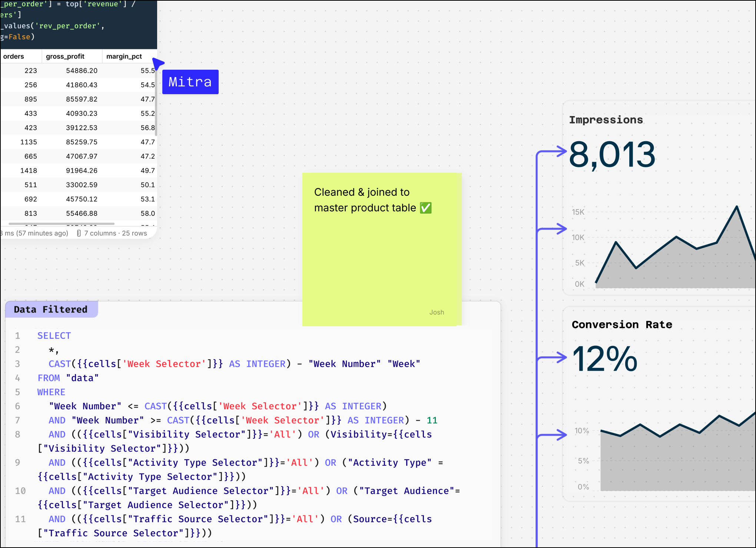The image size is (756, 548).
Task: Click the 'Mitra' collaborator cursor label
Action: 190,82
